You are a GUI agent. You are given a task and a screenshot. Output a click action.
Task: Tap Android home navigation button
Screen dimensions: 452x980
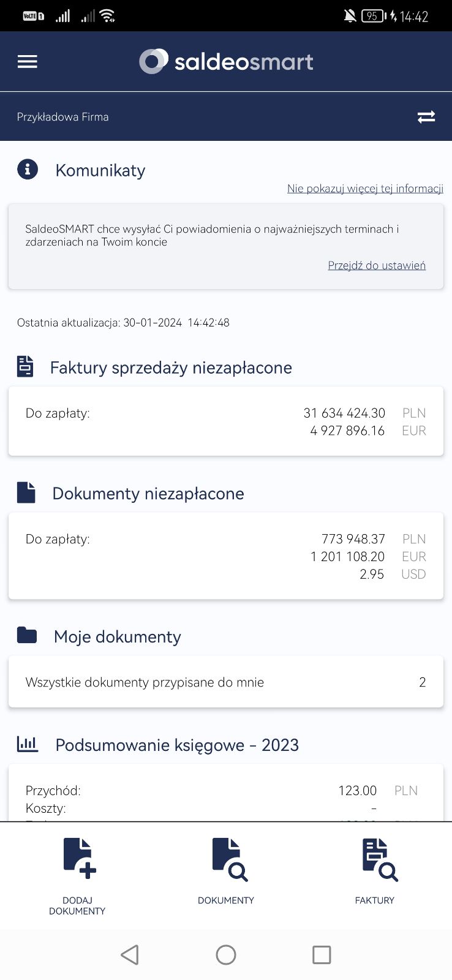point(226,954)
